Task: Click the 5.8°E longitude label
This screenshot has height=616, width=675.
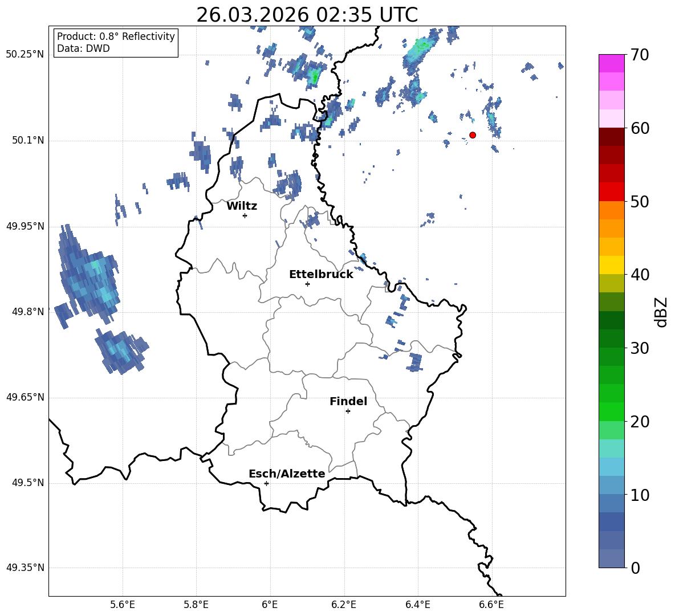Action: coord(196,605)
